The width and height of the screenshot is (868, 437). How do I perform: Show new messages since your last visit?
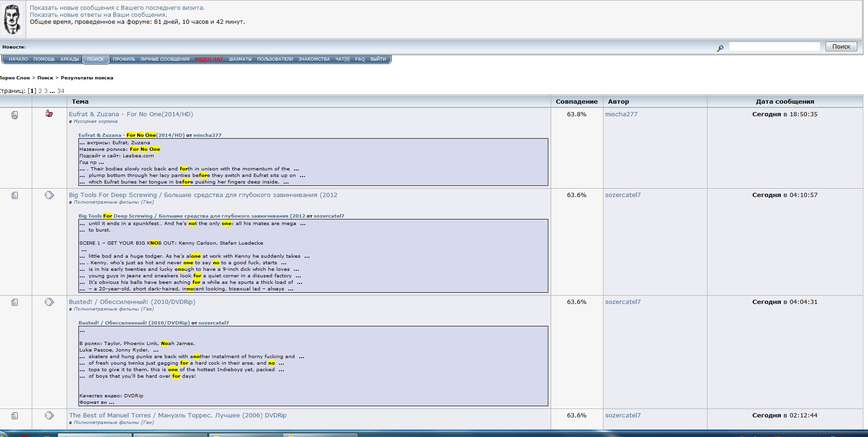(x=117, y=8)
